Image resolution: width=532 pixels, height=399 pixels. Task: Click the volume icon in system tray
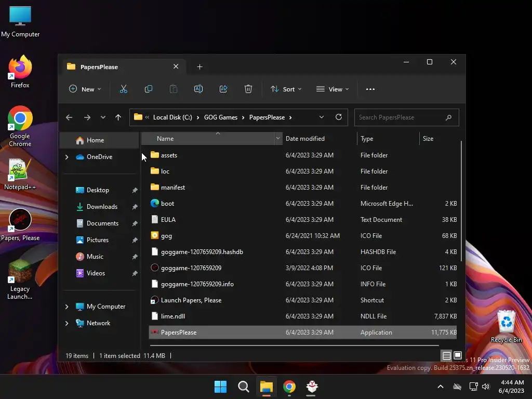(486, 387)
